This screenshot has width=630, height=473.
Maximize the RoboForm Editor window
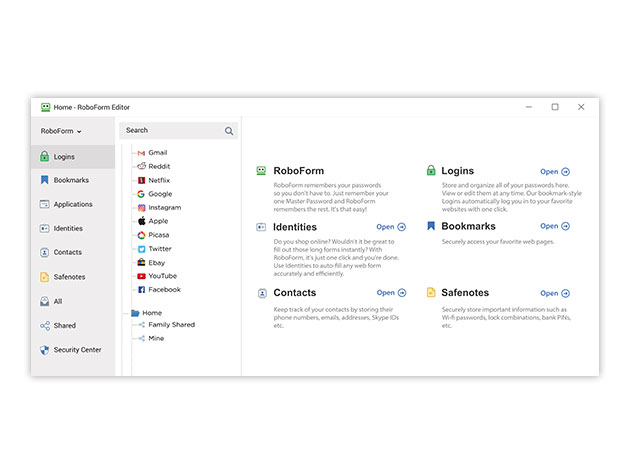click(555, 107)
